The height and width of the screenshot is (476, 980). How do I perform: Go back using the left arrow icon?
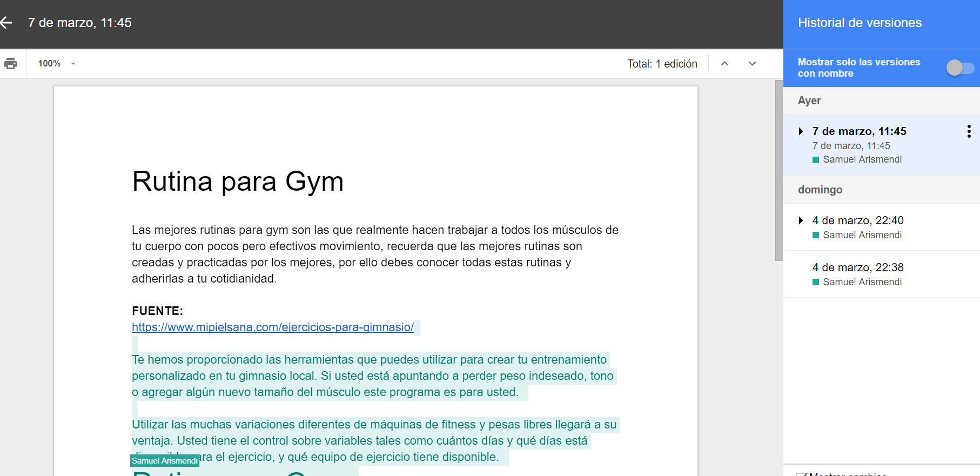coord(6,23)
